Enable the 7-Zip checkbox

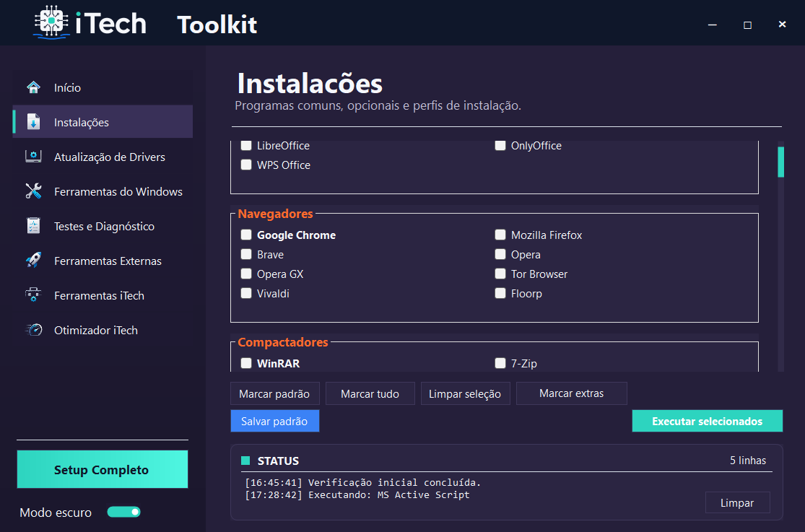tap(500, 363)
